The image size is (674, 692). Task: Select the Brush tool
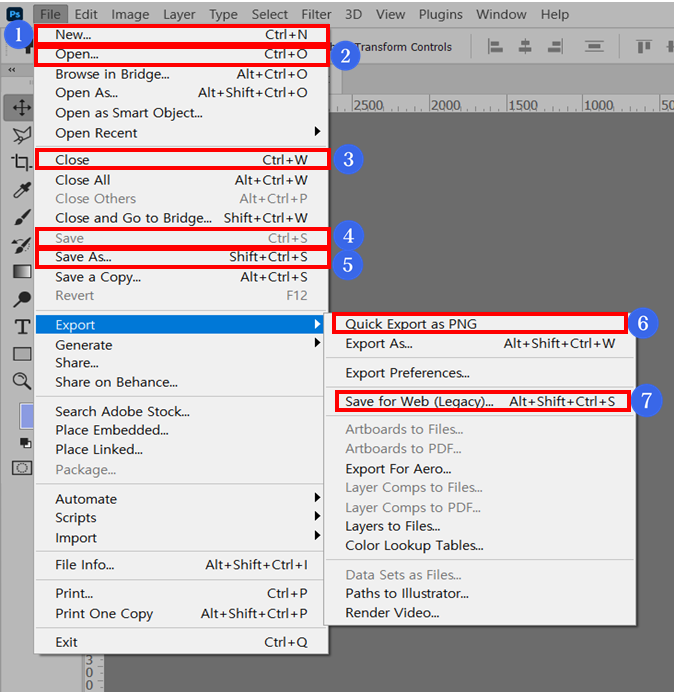pos(21,217)
